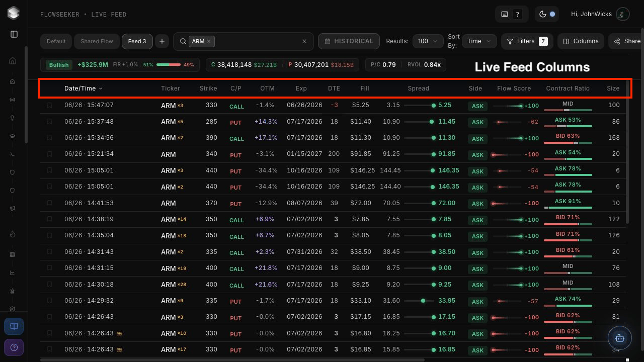644x362 pixels.
Task: Toggle the HISTORICAL mode button
Action: (349, 41)
